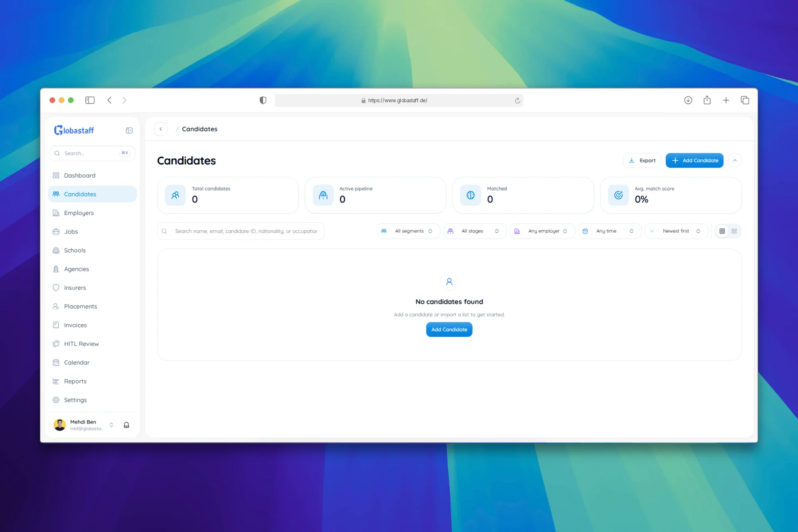The image size is (798, 532).
Task: Open Dashboard in the sidebar
Action: tap(92, 175)
